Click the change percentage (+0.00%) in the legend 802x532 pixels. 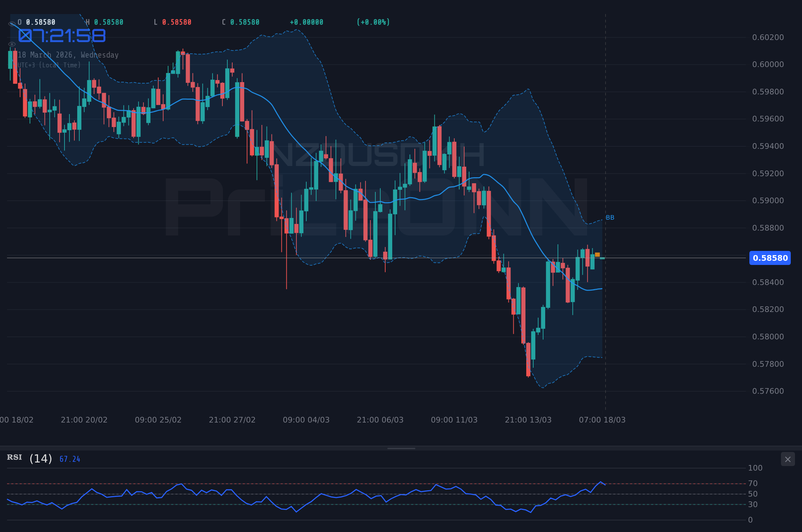[373, 22]
